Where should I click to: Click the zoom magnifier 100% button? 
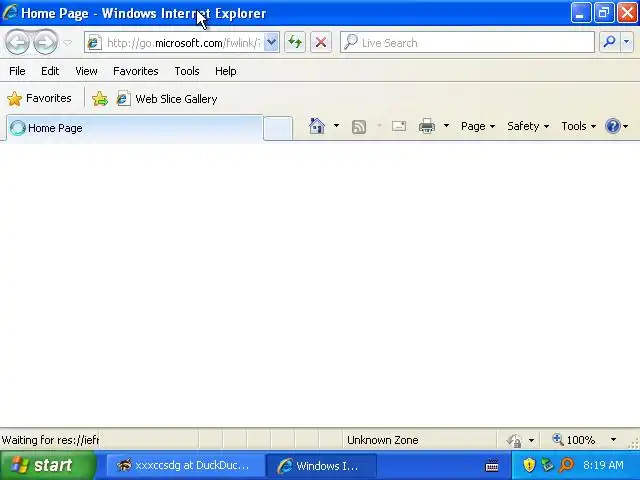pos(573,440)
